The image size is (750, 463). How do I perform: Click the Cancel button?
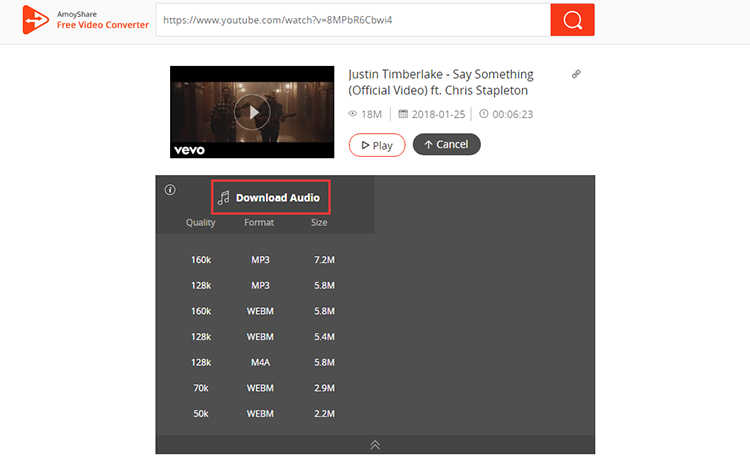pos(447,144)
